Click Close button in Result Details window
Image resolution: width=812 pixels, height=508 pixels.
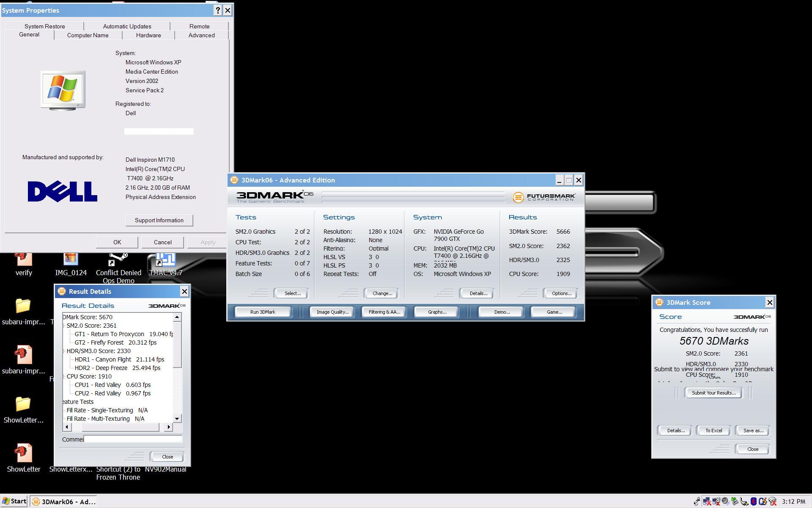point(167,457)
